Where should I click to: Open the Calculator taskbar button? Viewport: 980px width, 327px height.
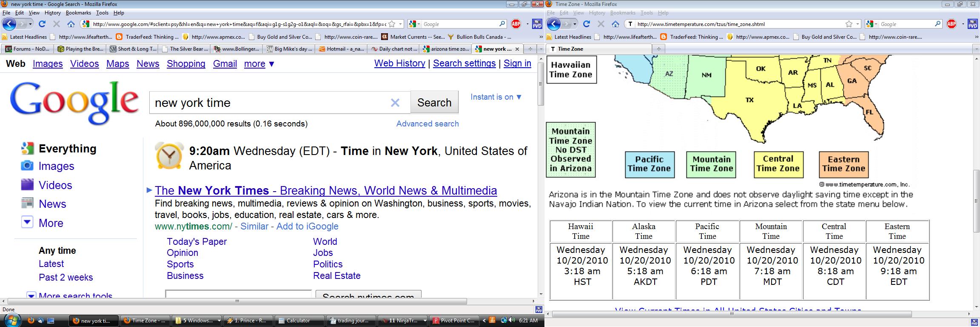(299, 321)
